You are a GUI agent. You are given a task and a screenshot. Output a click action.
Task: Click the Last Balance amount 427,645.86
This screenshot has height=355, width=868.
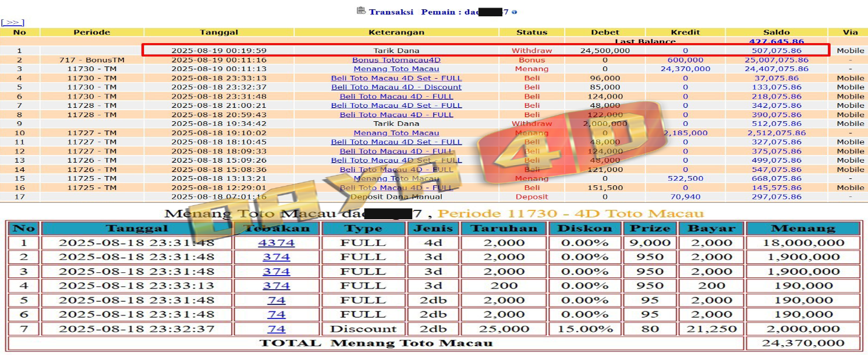click(x=776, y=41)
